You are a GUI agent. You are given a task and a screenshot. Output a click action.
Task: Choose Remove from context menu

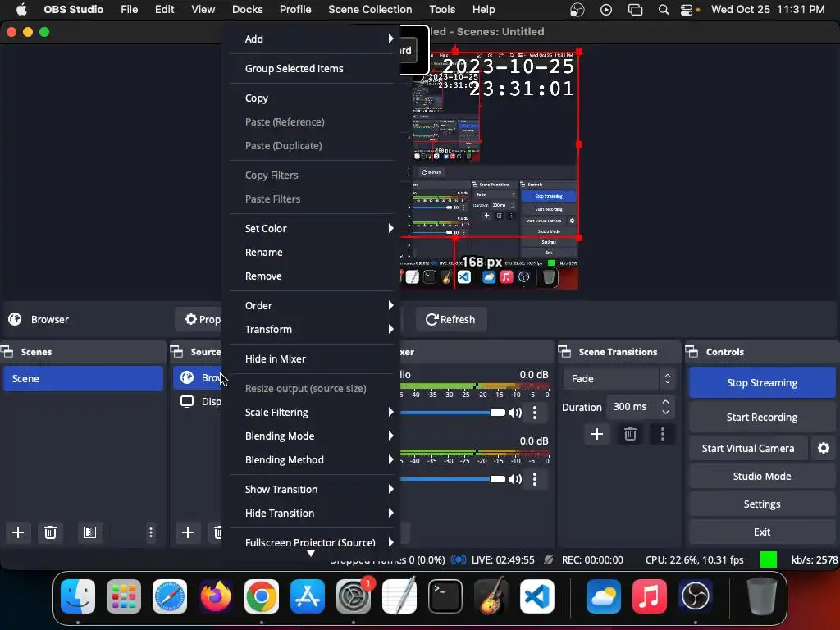click(x=312, y=276)
